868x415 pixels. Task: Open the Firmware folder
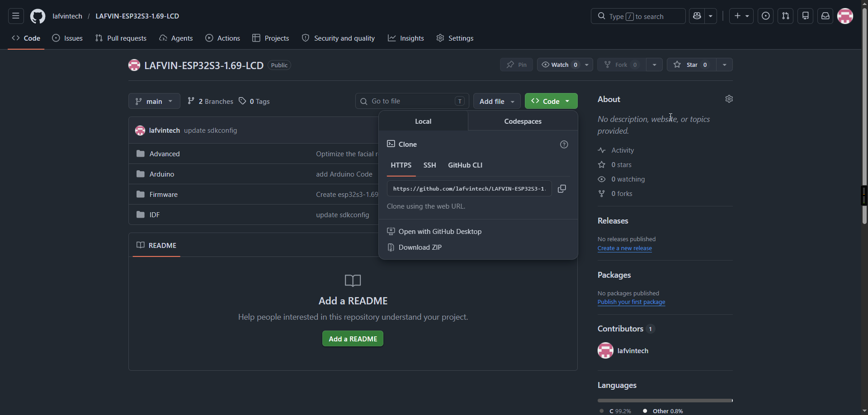[164, 195]
